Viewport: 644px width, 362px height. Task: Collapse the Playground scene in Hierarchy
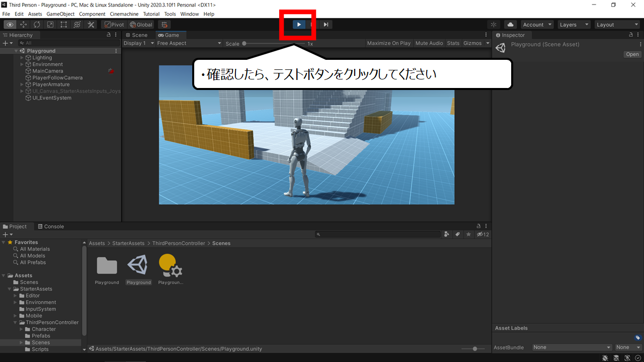click(16, 51)
